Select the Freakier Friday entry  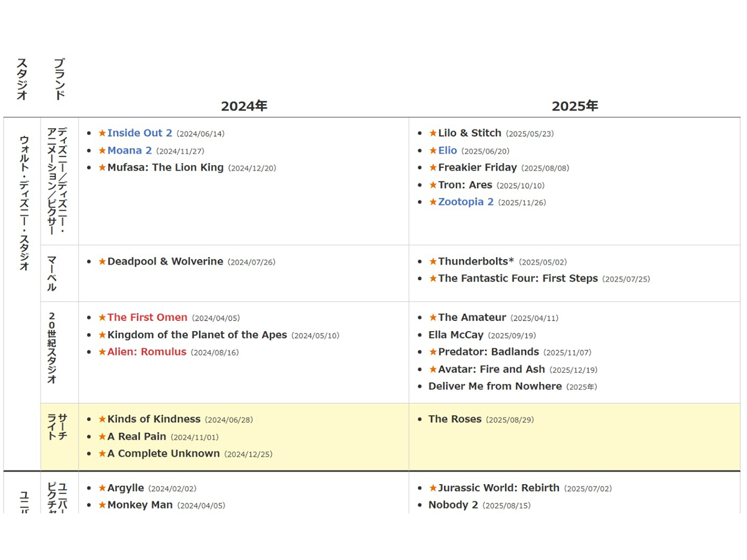(x=477, y=168)
